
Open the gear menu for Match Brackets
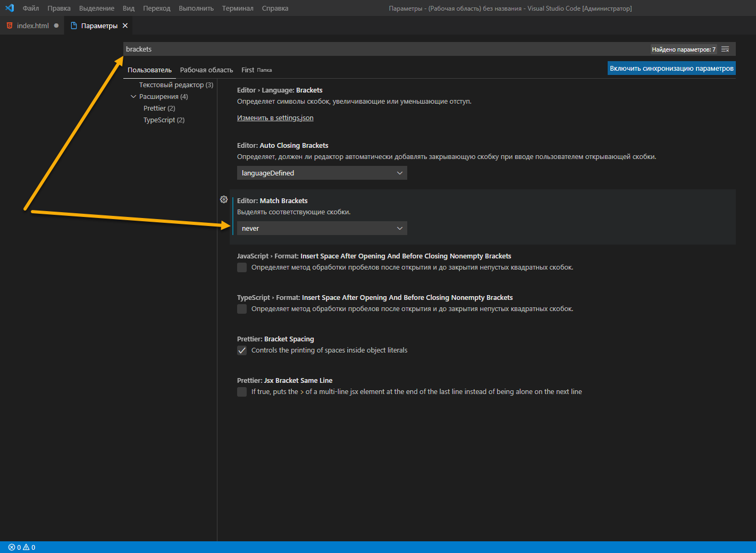224,199
